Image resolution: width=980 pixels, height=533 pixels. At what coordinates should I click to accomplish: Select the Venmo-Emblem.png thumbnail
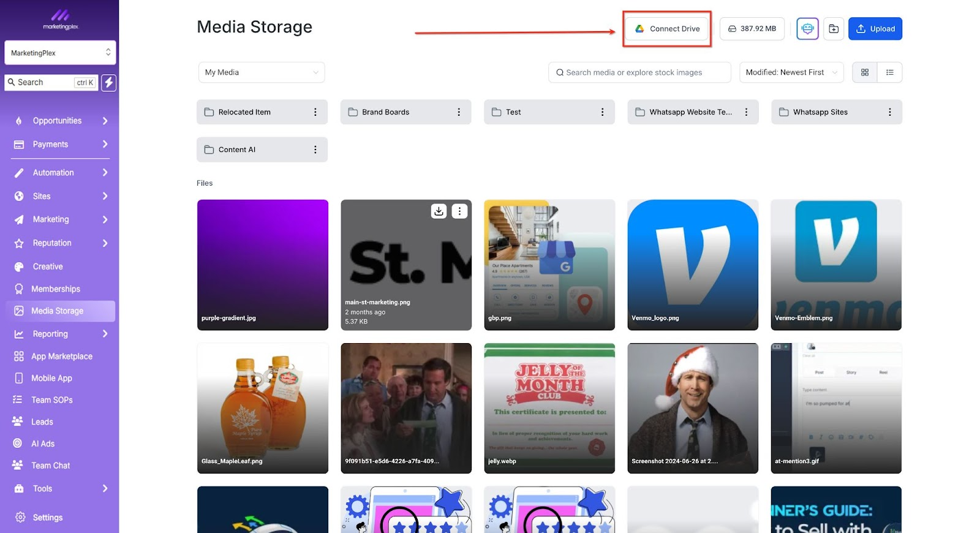pyautogui.click(x=836, y=265)
